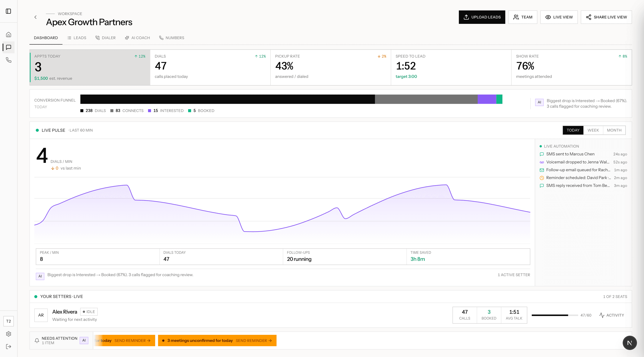Click the SMS reply icon for Tom Be...
This screenshot has width=644, height=357.
pos(542,186)
